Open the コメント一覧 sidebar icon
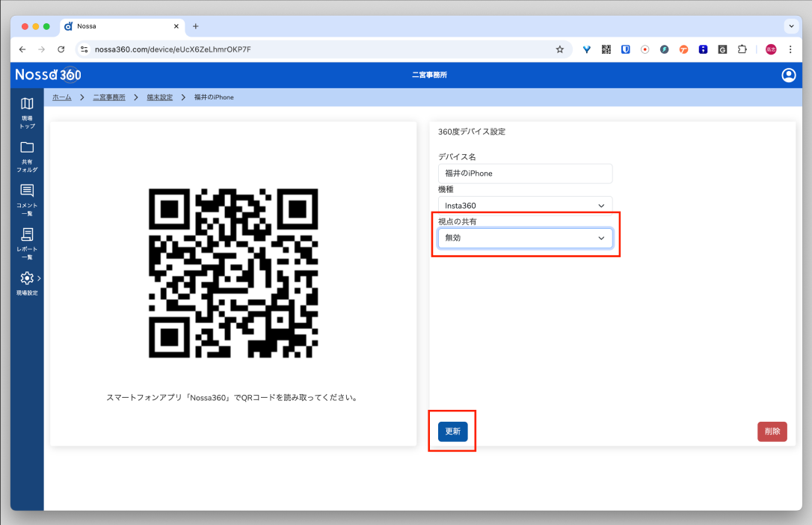 27,200
